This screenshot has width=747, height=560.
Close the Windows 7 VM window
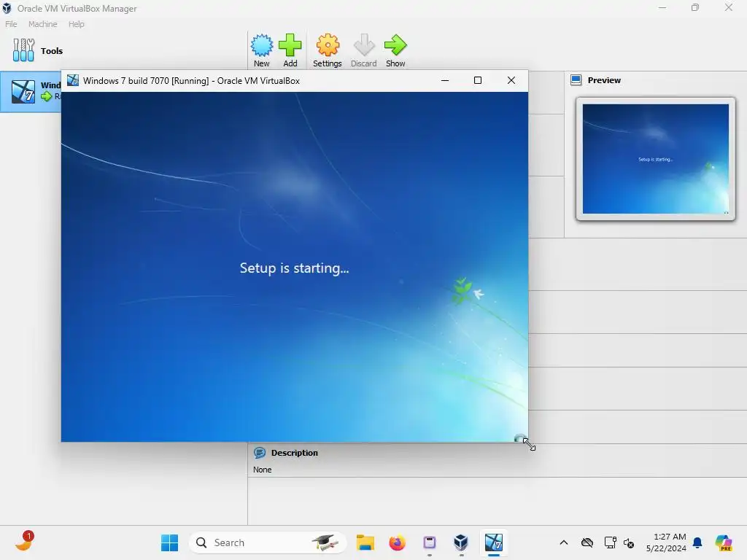[511, 80]
